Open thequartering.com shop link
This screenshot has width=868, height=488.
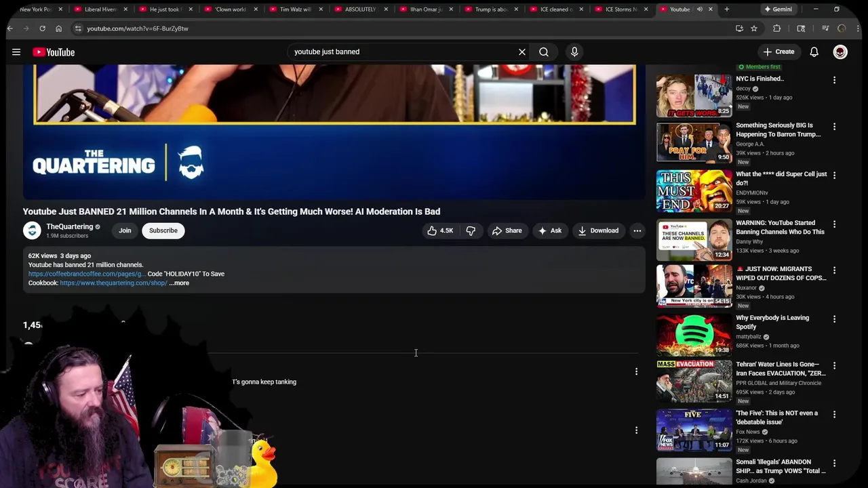[x=113, y=283]
